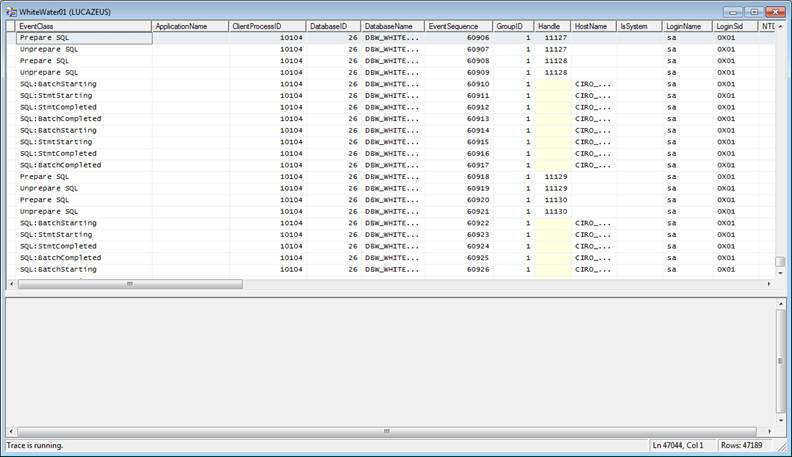792x457 pixels.
Task: Click the events grid scroll-up arrow
Action: click(x=780, y=26)
